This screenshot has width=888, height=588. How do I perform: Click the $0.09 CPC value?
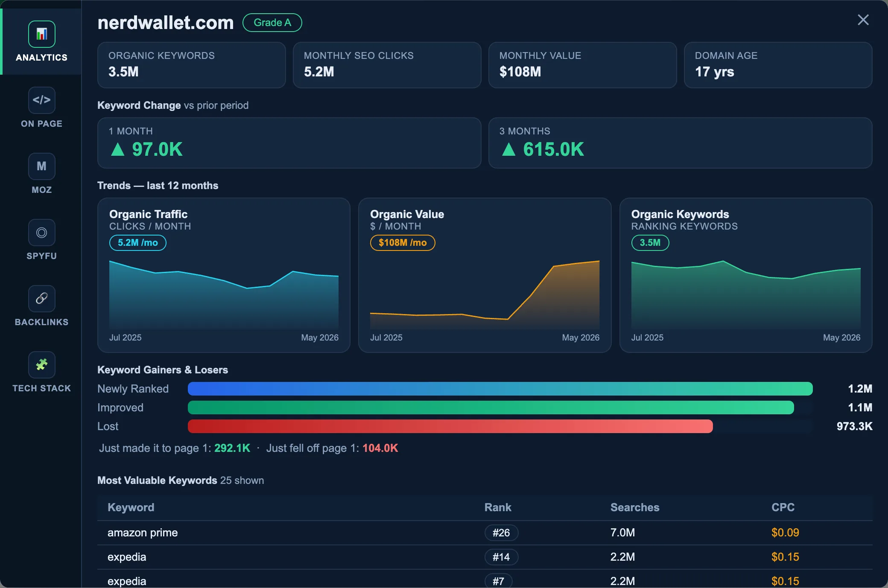785,533
